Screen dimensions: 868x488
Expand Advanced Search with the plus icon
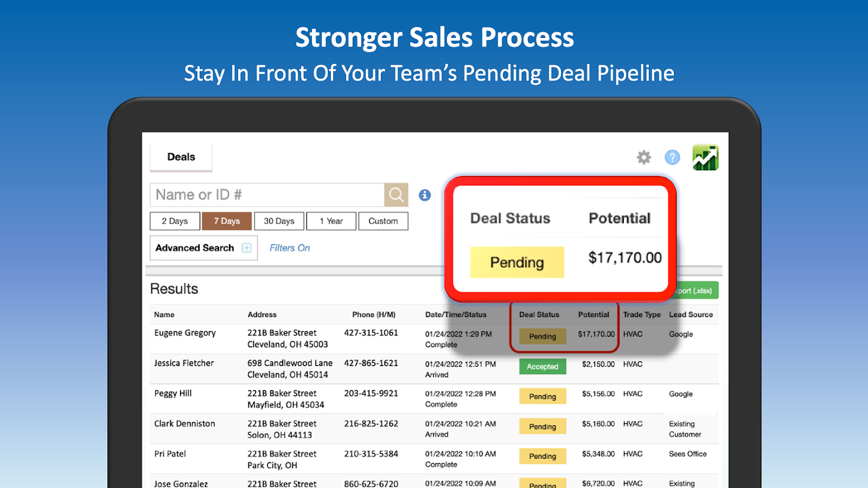point(247,248)
